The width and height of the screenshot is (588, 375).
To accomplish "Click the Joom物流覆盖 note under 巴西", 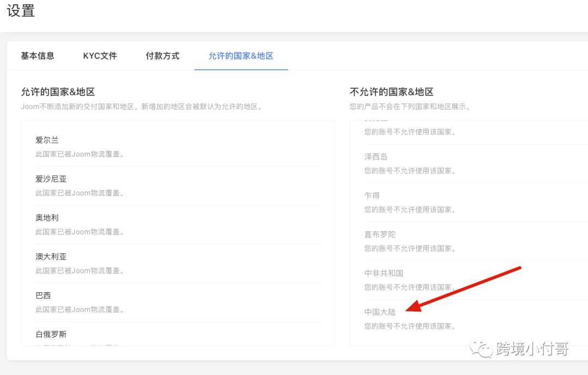I will click(79, 310).
